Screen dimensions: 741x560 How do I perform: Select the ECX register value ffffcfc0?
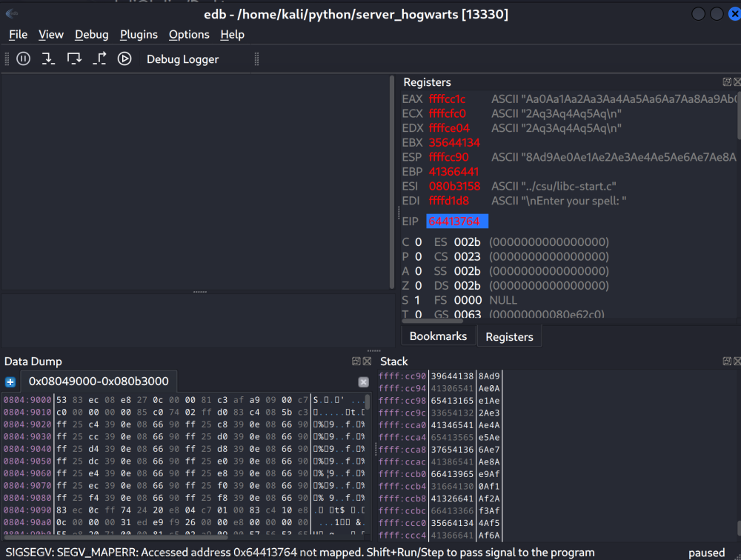[447, 113]
